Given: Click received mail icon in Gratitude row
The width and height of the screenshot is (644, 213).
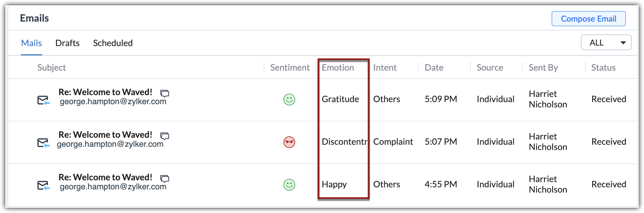Looking at the screenshot, I should click(x=43, y=100).
